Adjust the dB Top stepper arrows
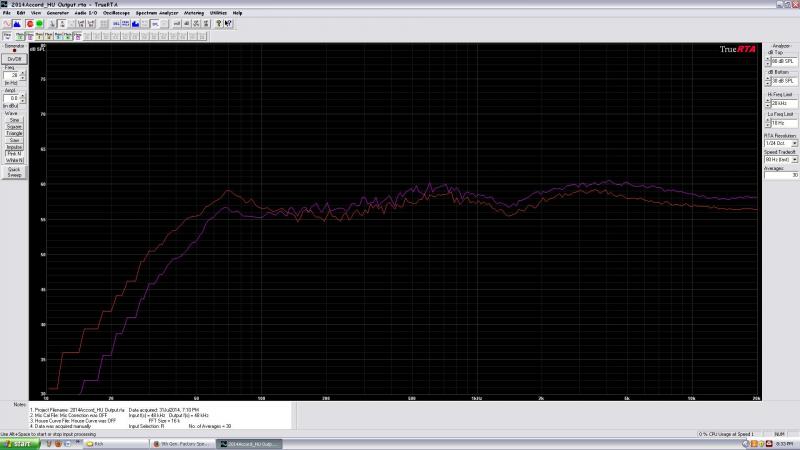 (768, 63)
